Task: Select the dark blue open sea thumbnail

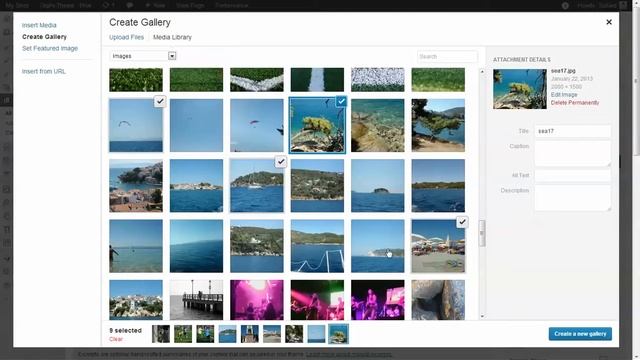Action: tap(196, 246)
